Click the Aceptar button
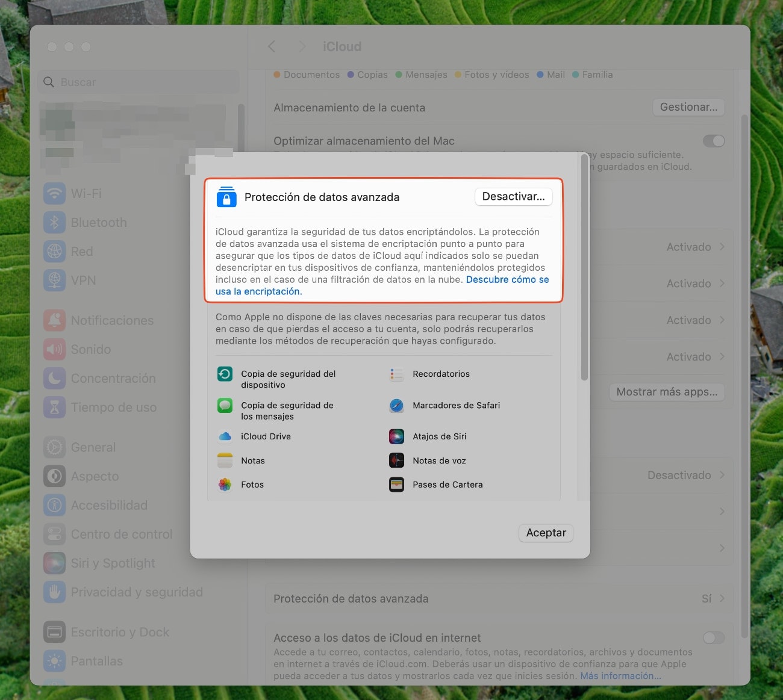The image size is (783, 700). tap(546, 533)
